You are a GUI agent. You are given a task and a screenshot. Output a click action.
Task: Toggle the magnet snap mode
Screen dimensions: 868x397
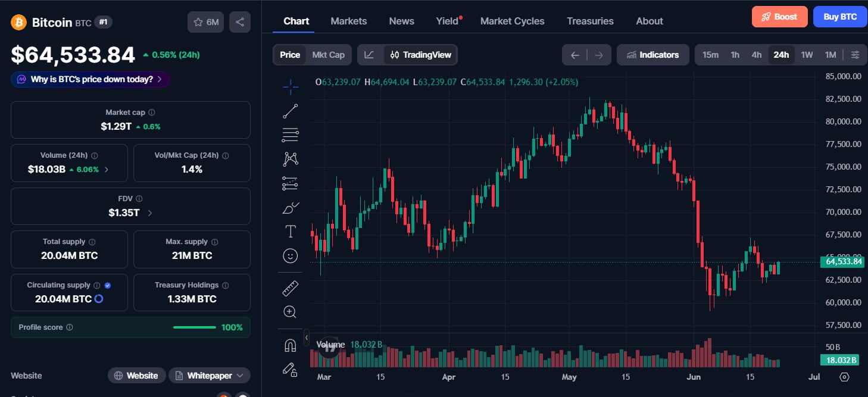291,345
